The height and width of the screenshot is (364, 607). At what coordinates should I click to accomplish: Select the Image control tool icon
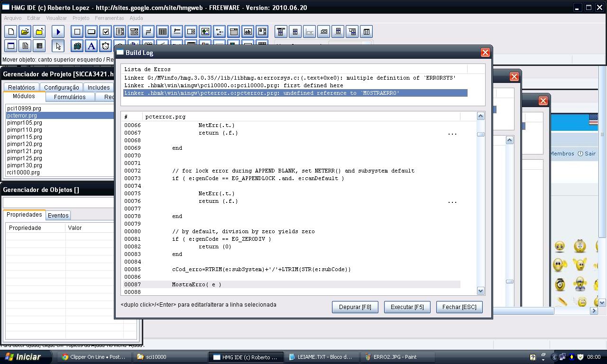(x=205, y=32)
